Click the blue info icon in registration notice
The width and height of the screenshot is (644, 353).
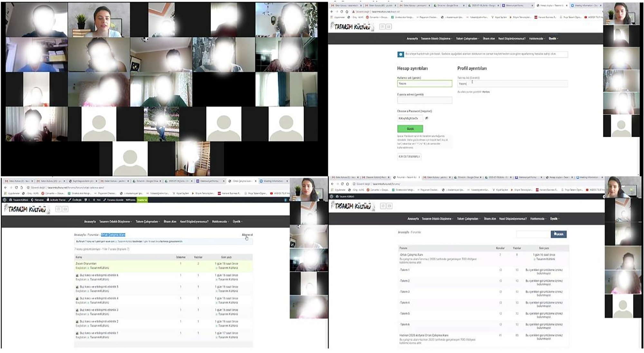401,54
